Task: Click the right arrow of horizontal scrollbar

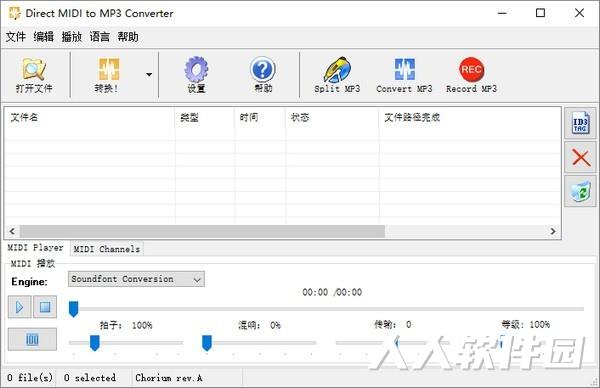Action: pos(553,231)
